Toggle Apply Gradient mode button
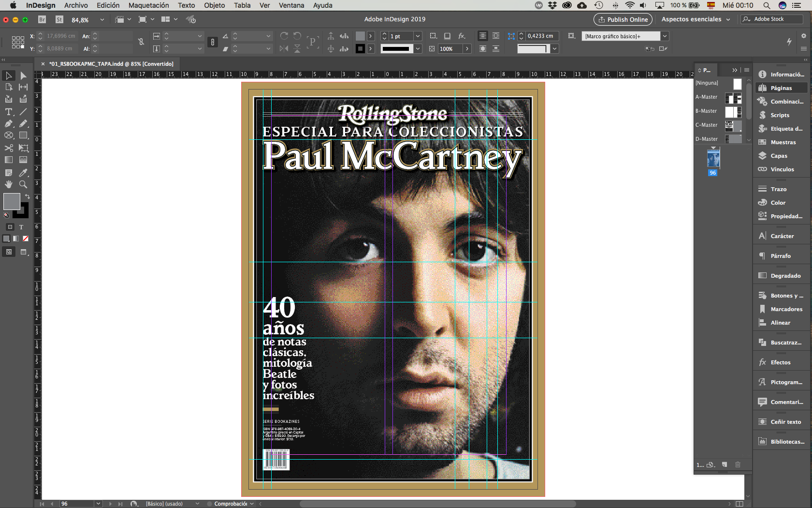 point(16,239)
